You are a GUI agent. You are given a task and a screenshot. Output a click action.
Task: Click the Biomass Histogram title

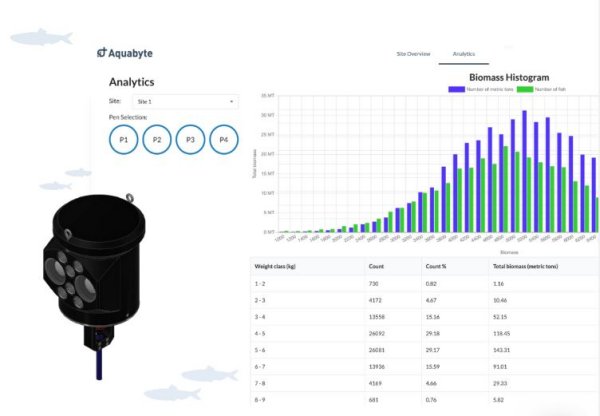pos(508,77)
